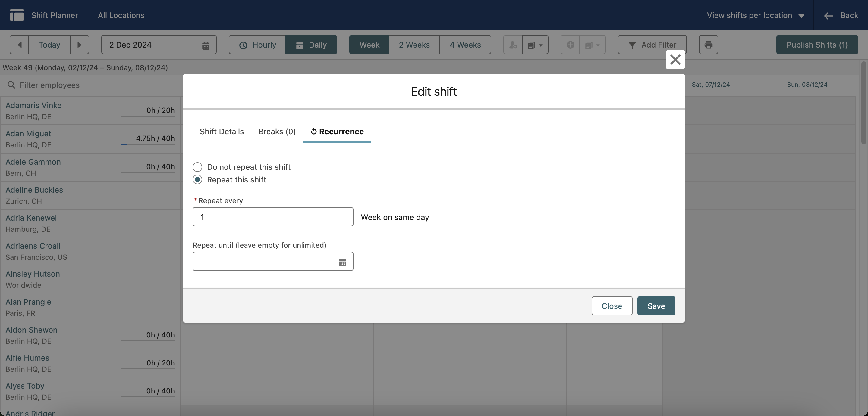The height and width of the screenshot is (416, 868).
Task: Switch to the Breaks tab
Action: (277, 132)
